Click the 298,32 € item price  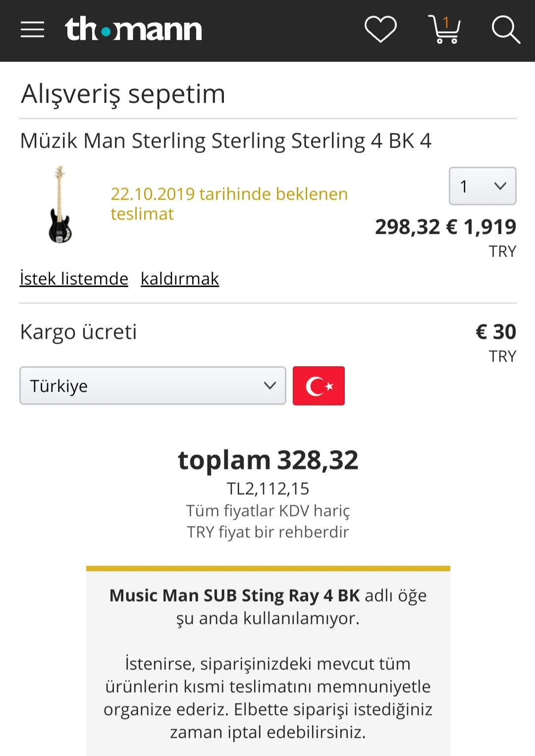[416, 227]
